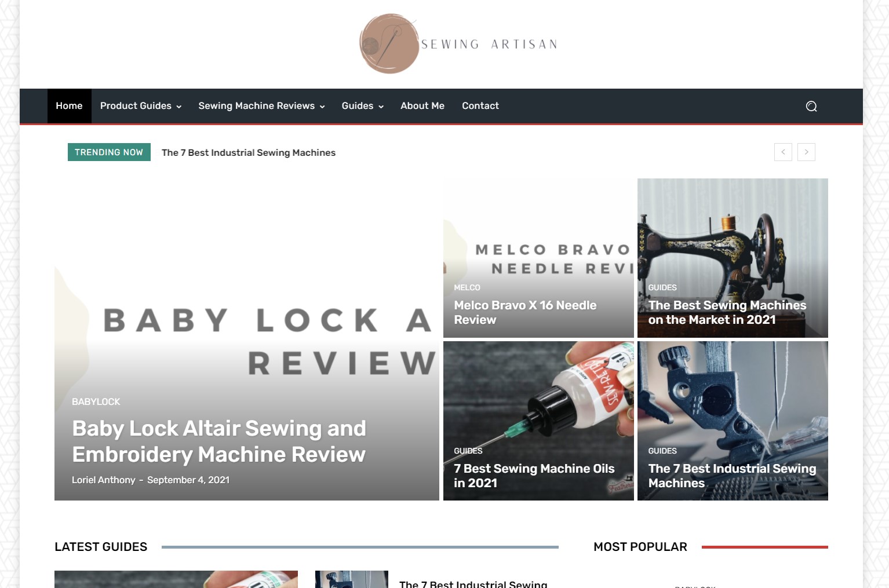The image size is (889, 588).
Task: Open The 7 Best Industrial Sewing Machines card
Action: (x=732, y=476)
